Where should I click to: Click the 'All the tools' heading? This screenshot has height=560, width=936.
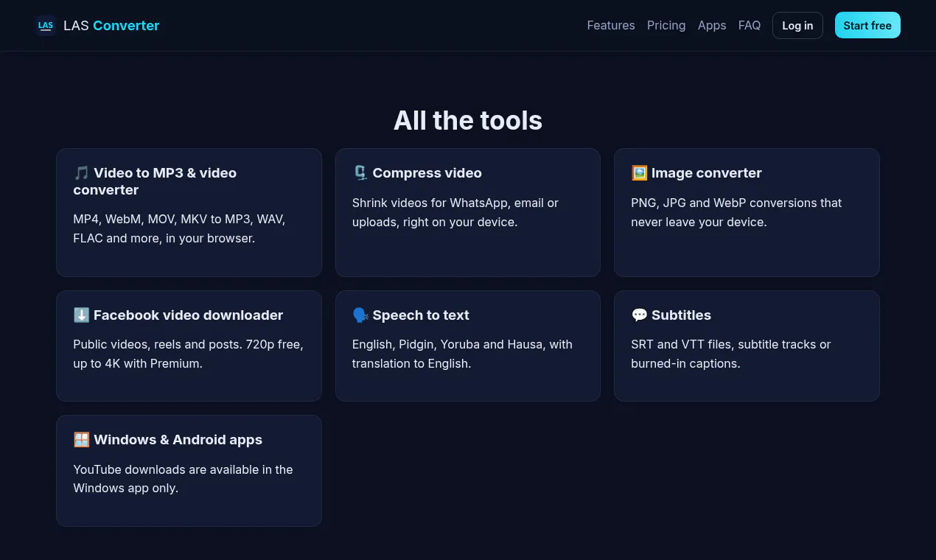pos(468,120)
